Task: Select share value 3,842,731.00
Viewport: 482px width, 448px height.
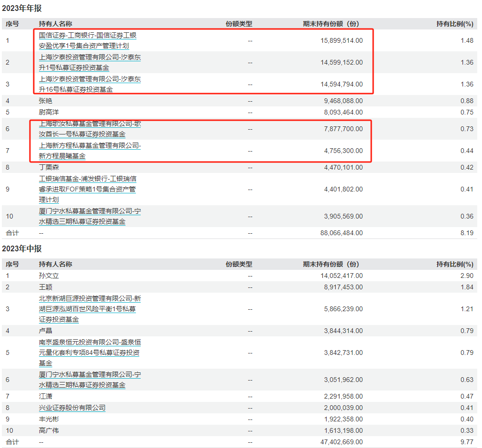Action: pyautogui.click(x=343, y=353)
